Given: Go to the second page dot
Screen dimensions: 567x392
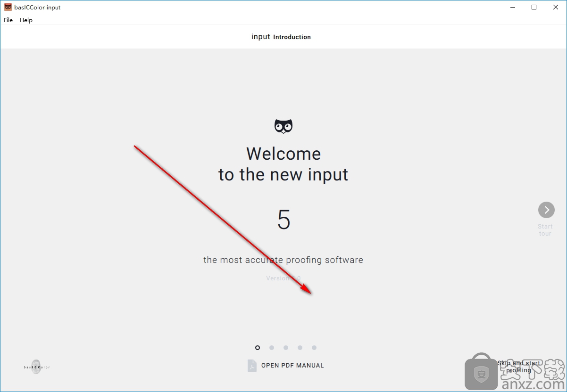Looking at the screenshot, I should pos(272,348).
